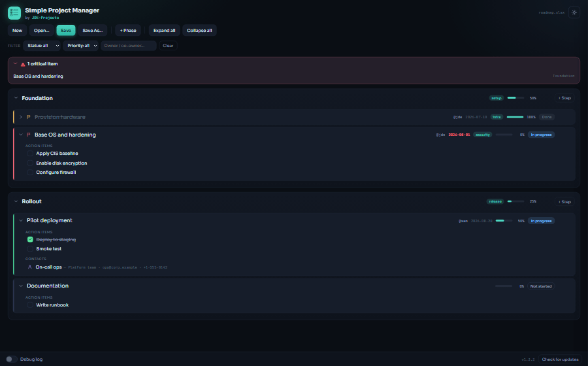
Task: Click the Rollout phase title
Action: click(31, 201)
